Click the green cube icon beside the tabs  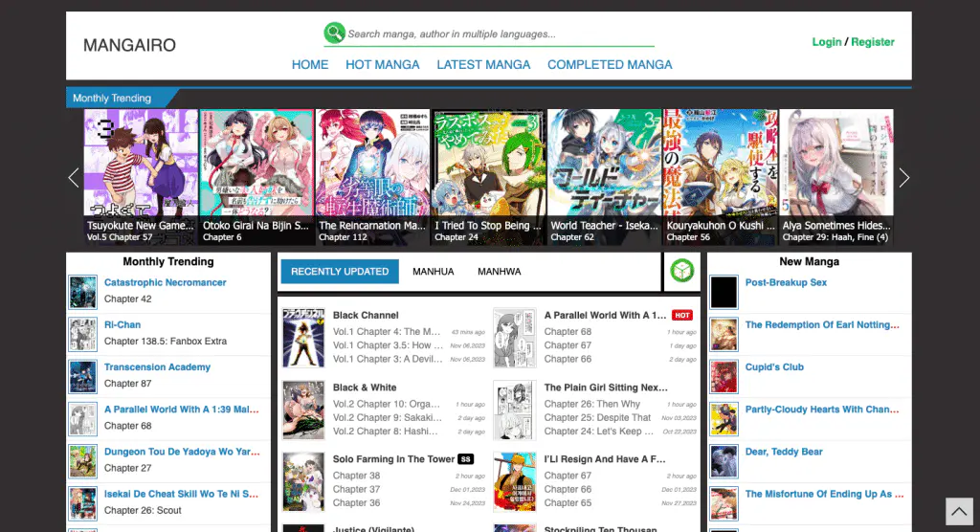[681, 272]
